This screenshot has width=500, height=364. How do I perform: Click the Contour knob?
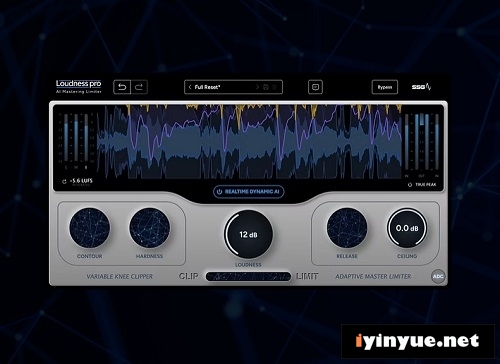[89, 228]
